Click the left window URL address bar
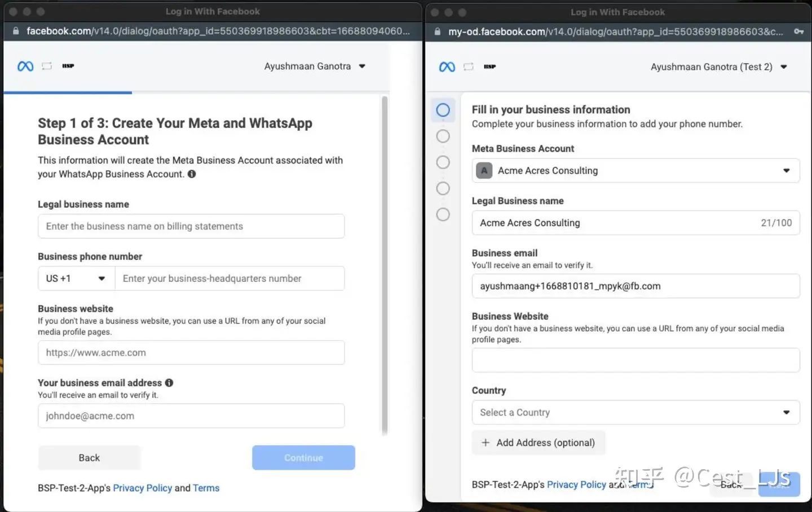 tap(218, 31)
